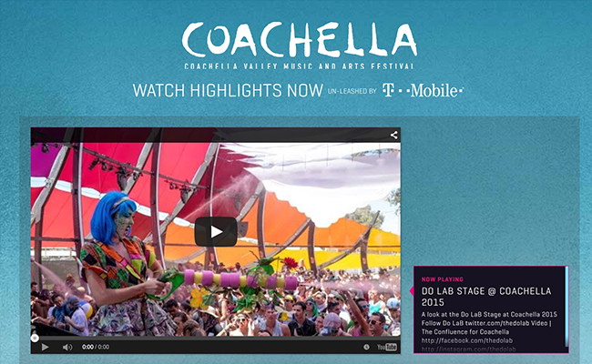Click the video progress scrubber handle
The image size is (592, 364).
[35, 338]
